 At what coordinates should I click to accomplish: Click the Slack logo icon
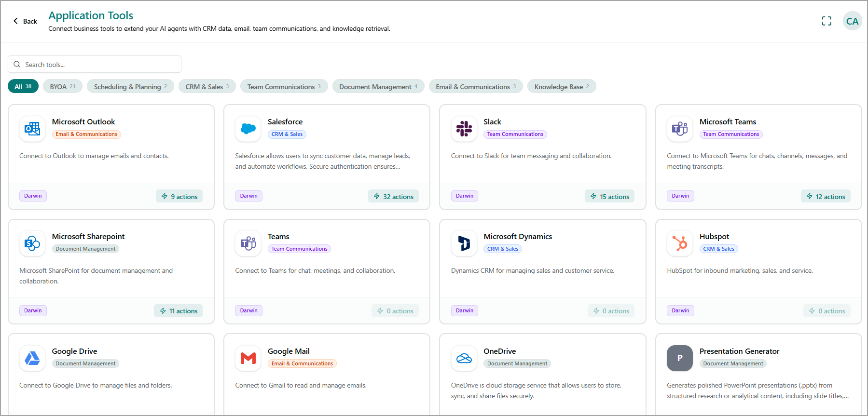464,129
